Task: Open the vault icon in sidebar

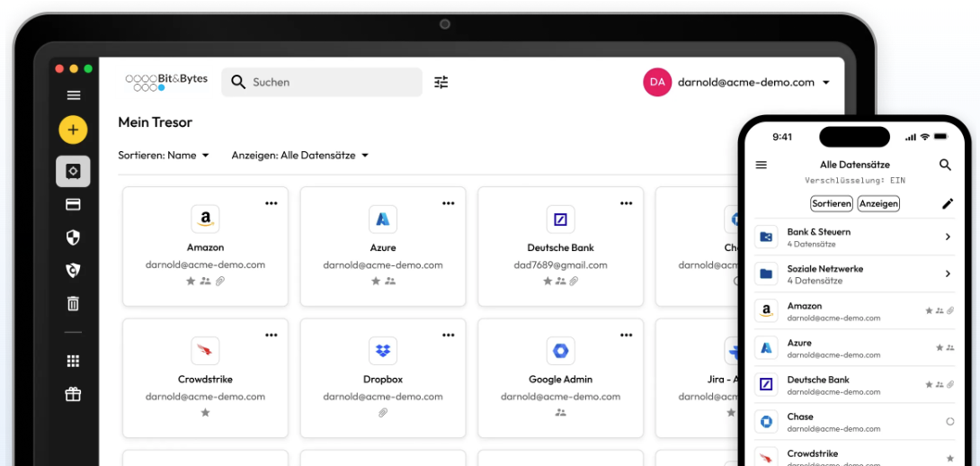Action: [x=73, y=172]
